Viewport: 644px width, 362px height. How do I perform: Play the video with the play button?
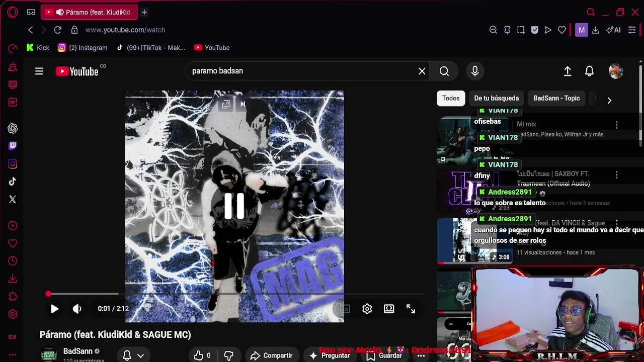coord(55,309)
